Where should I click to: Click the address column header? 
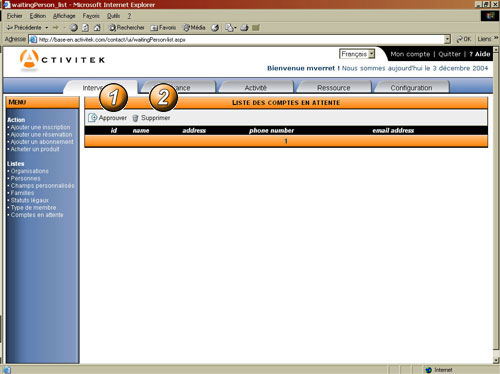(194, 130)
